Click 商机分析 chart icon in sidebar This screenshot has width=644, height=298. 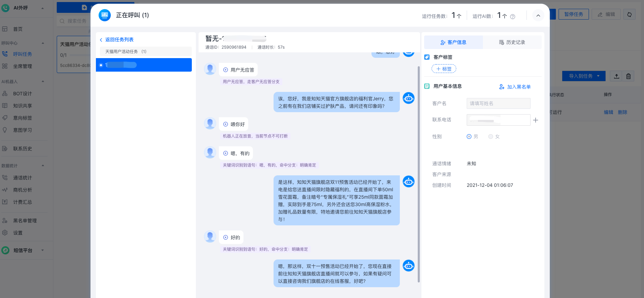pos(5,190)
